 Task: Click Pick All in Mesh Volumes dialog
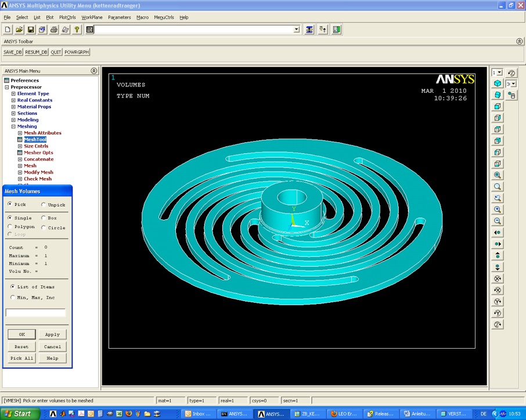pos(22,358)
